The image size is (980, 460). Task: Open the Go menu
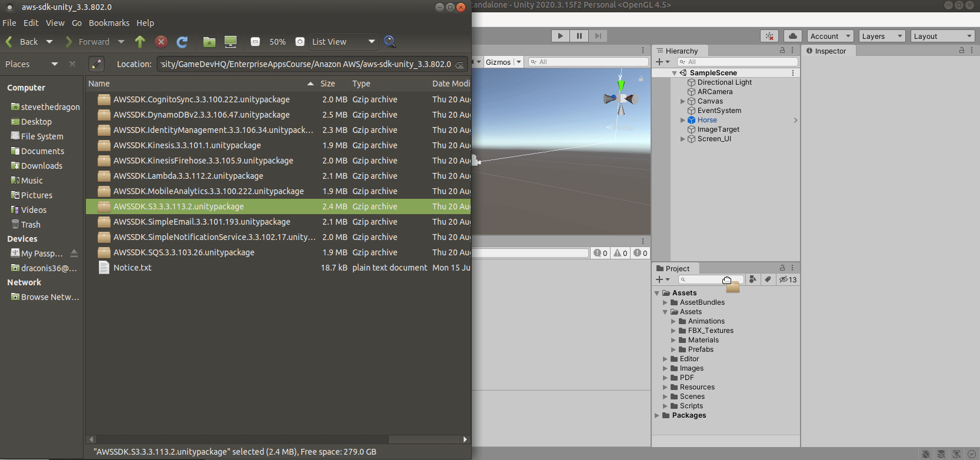(x=77, y=23)
